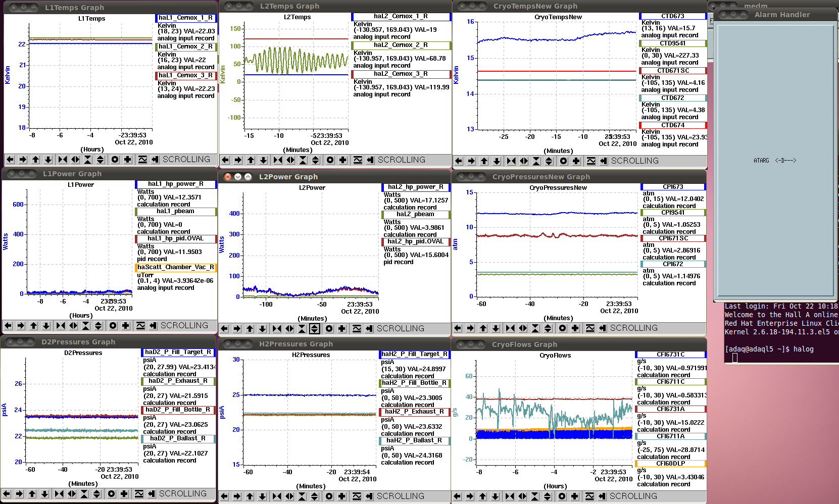Viewport: 839px width, 504px height.
Task: Pan up arrow in CryoTempsNew toolbar
Action: [484, 161]
